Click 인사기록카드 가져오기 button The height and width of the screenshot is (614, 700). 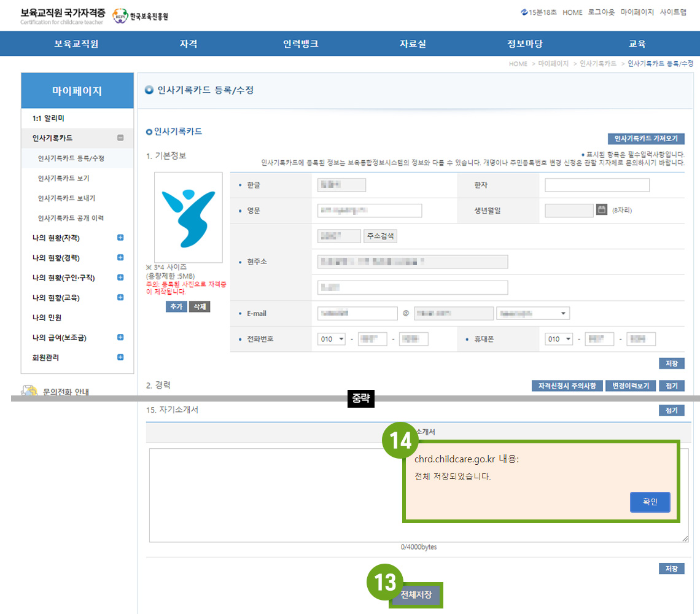pos(646,139)
